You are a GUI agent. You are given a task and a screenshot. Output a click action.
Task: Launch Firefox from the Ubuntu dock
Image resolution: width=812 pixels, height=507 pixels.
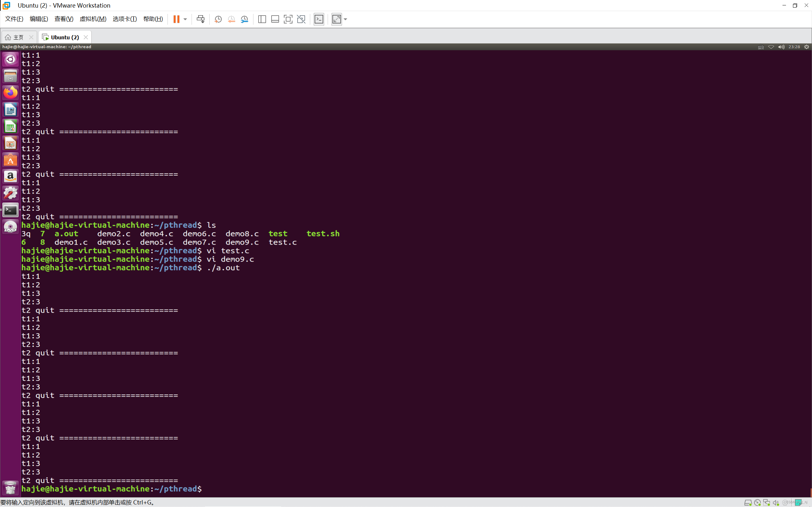click(10, 93)
